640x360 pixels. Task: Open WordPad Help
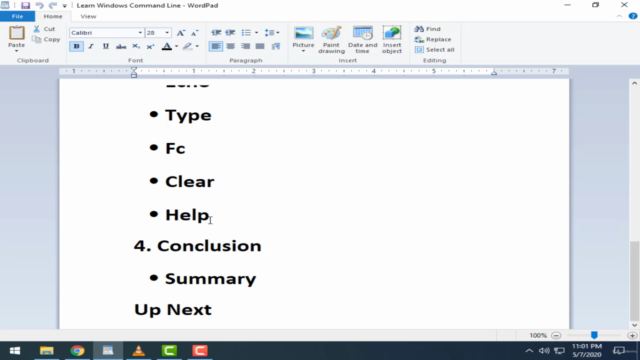pyautogui.click(x=633, y=16)
